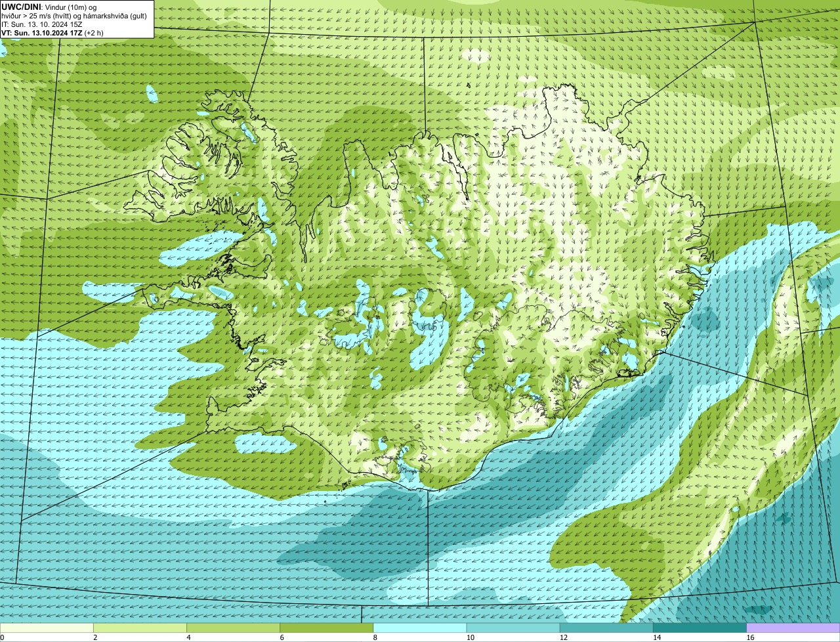Click the 'IT: Sun. 13. 10. 2024 15Z' line
Image resolution: width=840 pixels, height=642 pixels.
pos(41,24)
